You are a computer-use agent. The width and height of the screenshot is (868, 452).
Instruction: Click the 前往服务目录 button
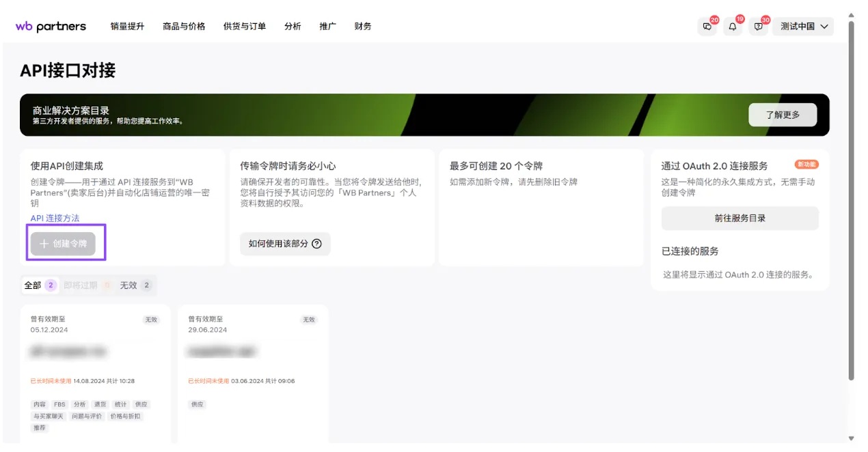click(740, 218)
